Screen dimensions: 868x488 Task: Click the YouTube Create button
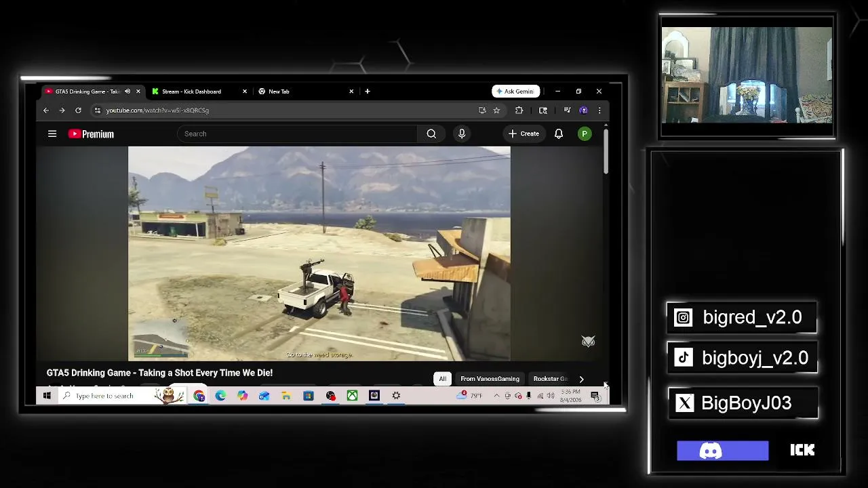[524, 134]
